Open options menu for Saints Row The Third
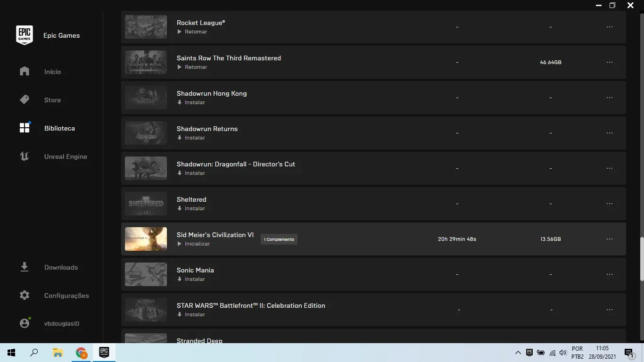Screen dimensions: 644x362 [610, 62]
